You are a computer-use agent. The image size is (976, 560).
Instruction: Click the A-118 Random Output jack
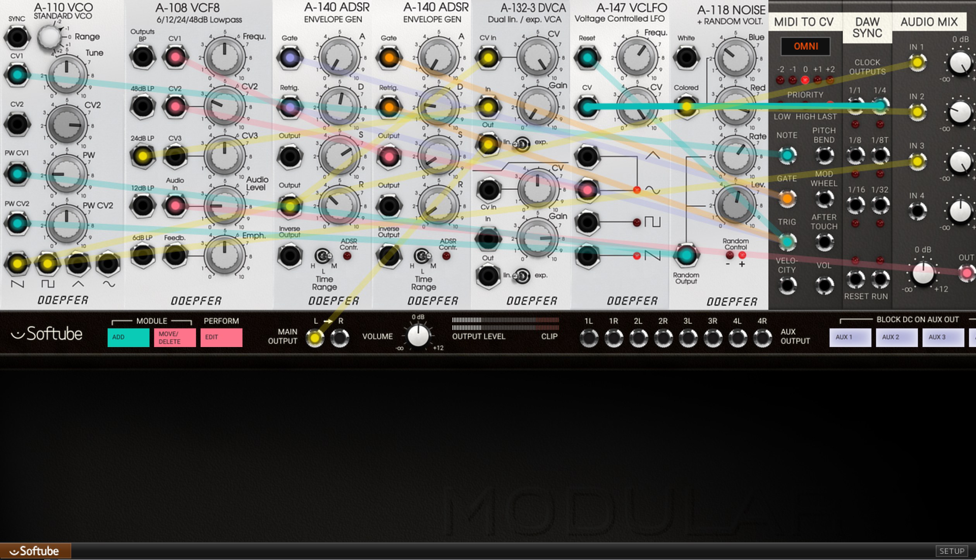686,255
